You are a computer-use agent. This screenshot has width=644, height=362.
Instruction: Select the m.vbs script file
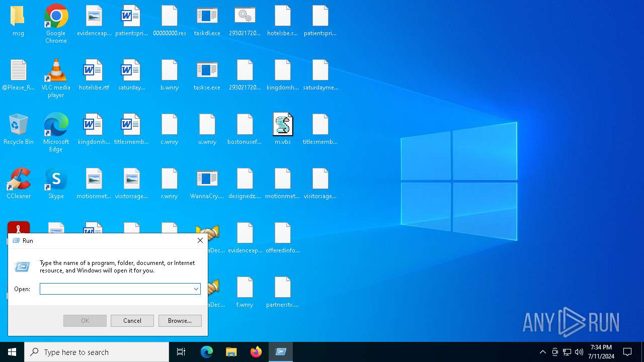tap(283, 129)
